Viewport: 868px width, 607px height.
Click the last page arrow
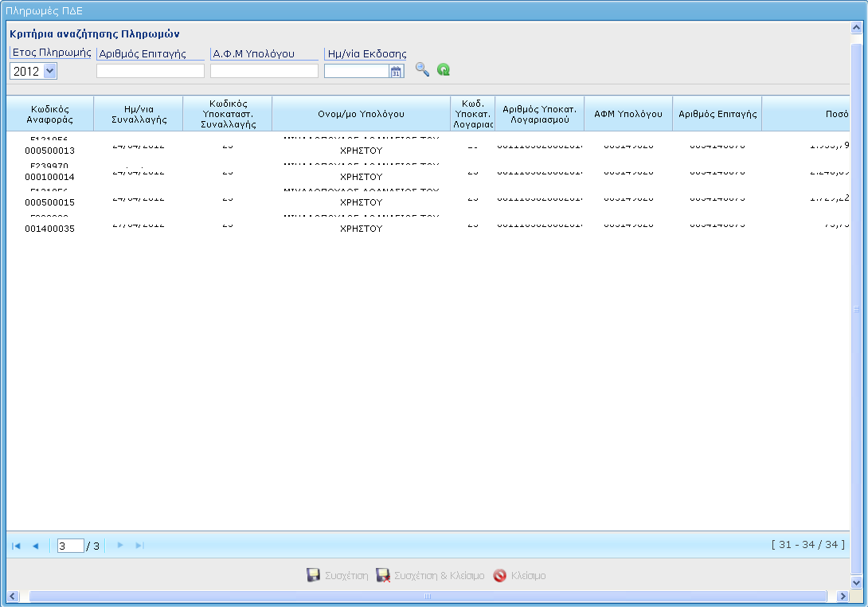[x=139, y=546]
